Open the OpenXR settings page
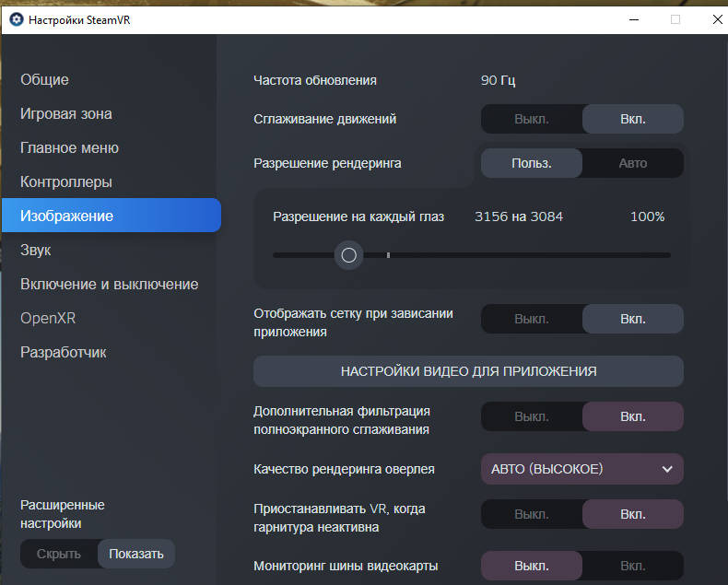The width and height of the screenshot is (728, 585). 48,318
